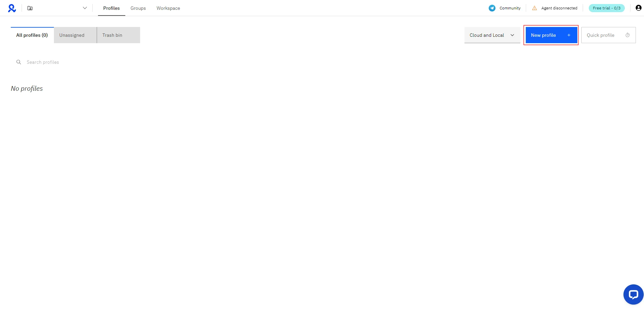Click the Agent disconnected status text
The width and height of the screenshot is (644, 310).
(x=559, y=8)
